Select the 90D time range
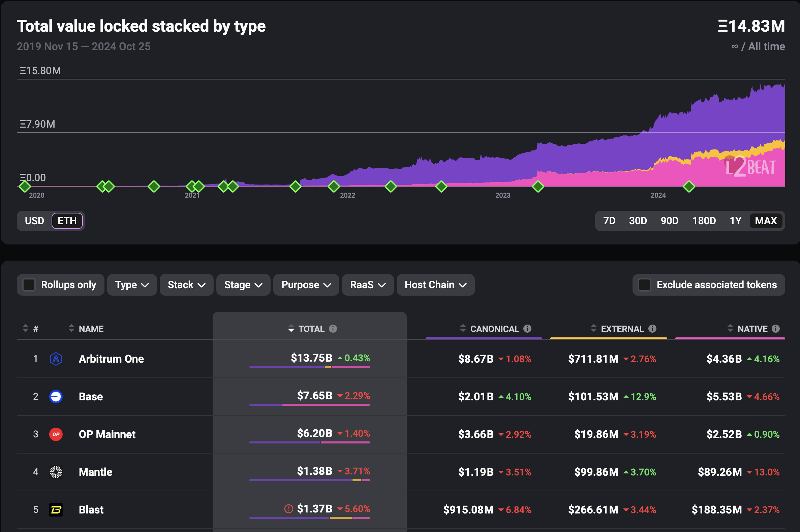Screen dimensions: 800x532 [669, 221]
